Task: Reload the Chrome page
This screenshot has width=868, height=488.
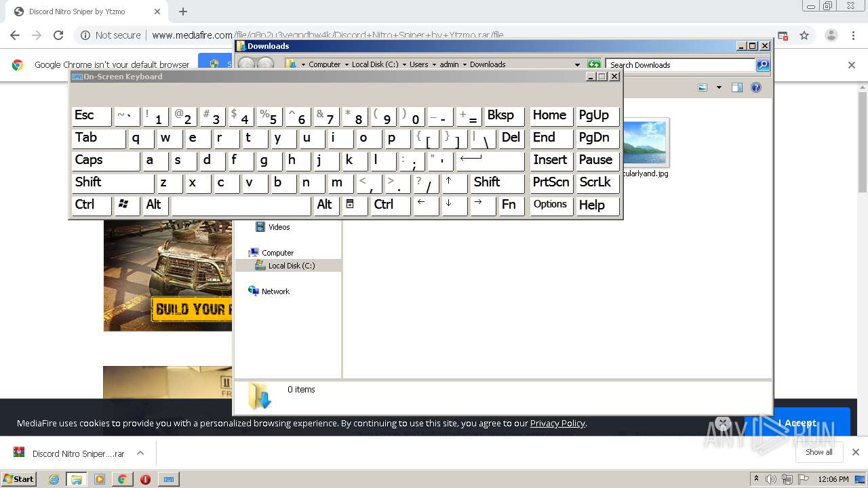Action: click(58, 35)
